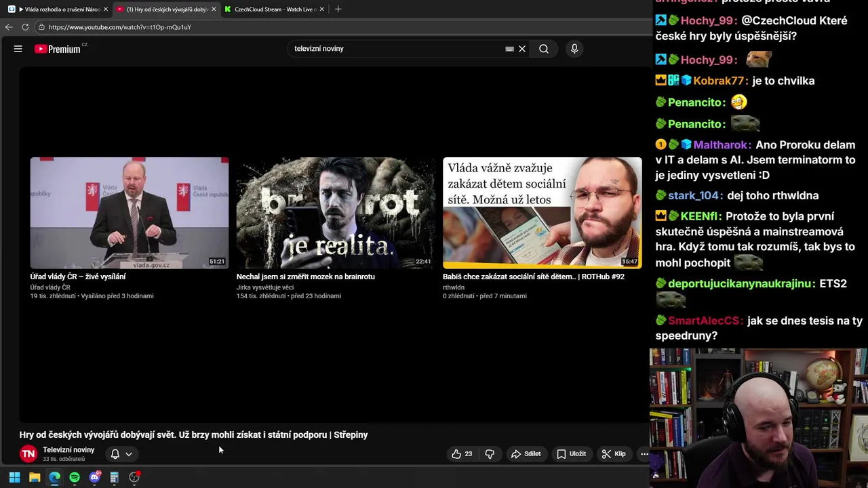Click title Nechal jsem si změřit mozek

point(305,277)
